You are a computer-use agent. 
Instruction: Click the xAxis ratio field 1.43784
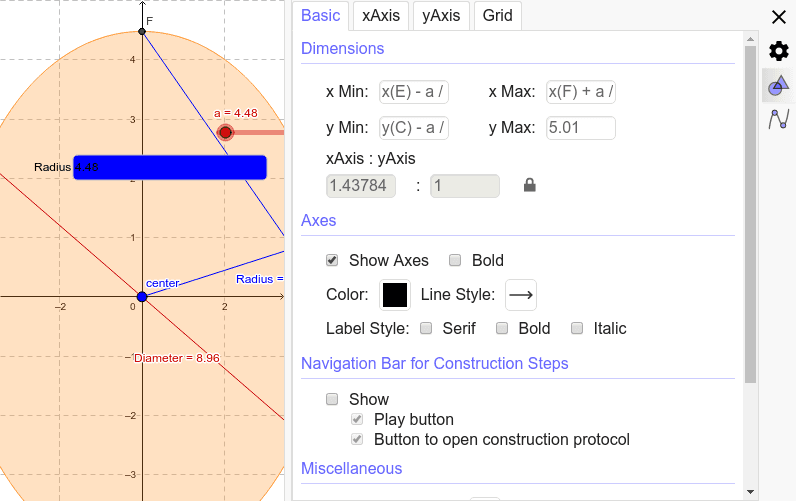tap(361, 186)
